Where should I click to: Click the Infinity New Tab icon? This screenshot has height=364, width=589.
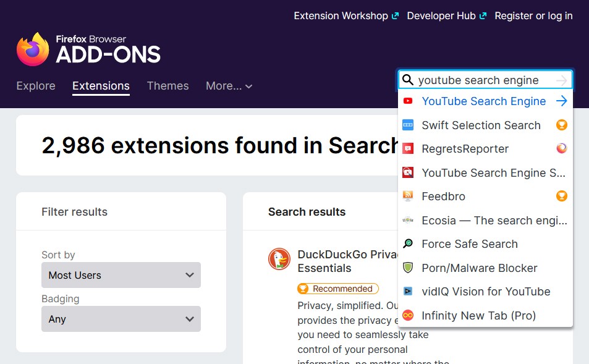pos(408,315)
